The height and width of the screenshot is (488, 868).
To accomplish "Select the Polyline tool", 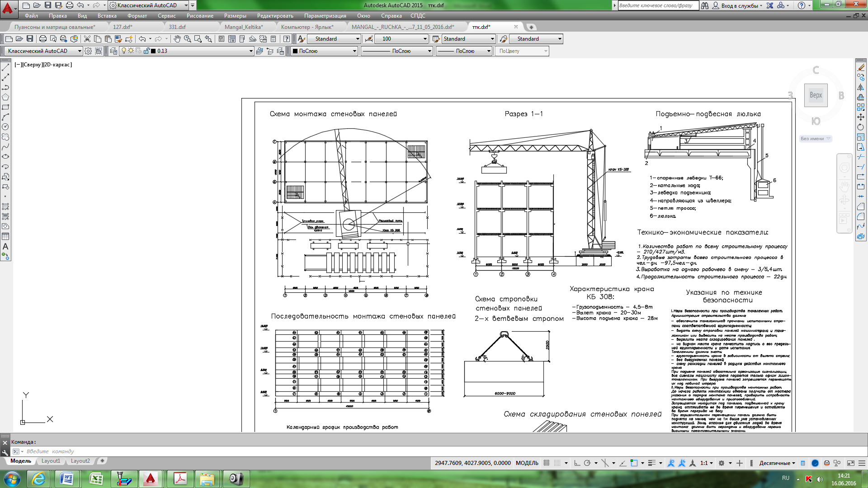I will point(5,87).
